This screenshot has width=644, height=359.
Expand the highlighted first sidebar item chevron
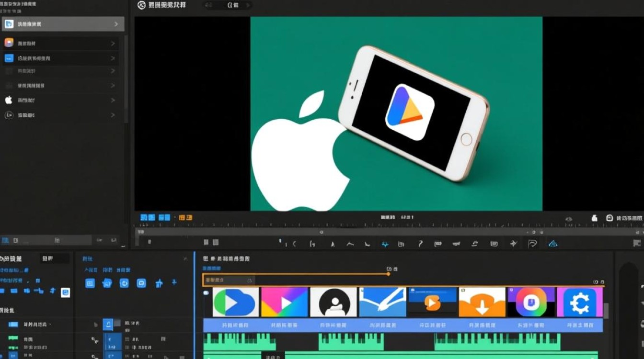116,24
